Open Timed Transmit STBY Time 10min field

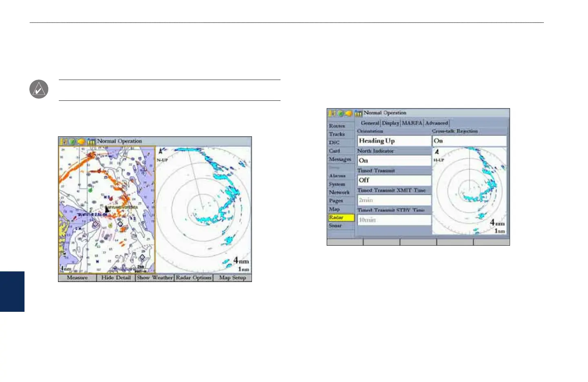[394, 220]
